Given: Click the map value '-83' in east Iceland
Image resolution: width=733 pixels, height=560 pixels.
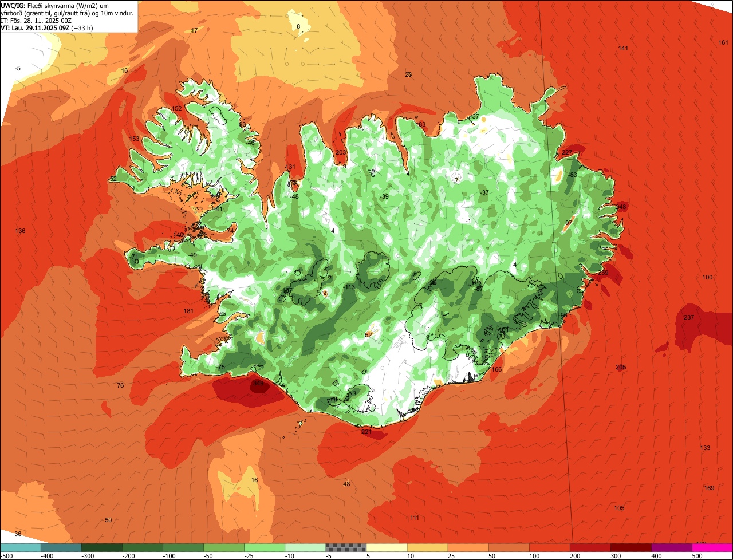Looking at the screenshot, I should click(572, 175).
